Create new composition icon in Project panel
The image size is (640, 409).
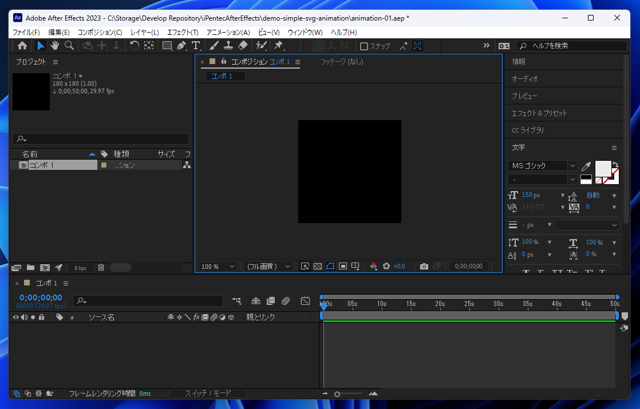click(x=45, y=268)
